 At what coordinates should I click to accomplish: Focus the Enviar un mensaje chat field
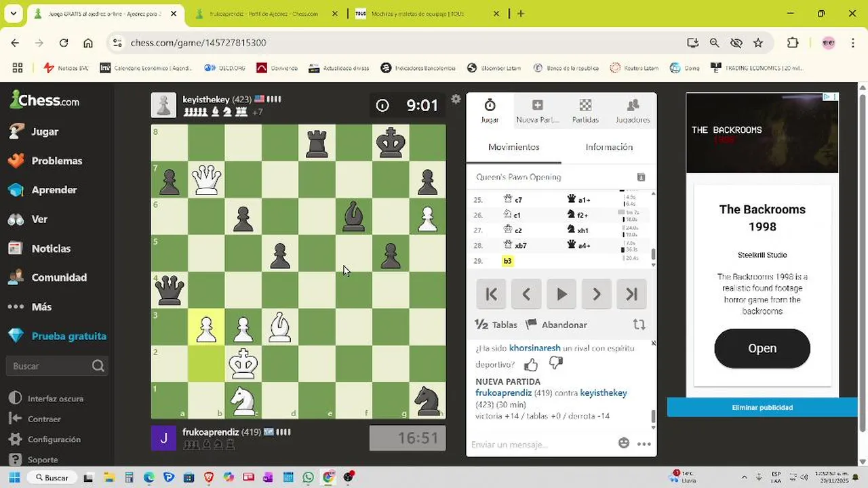(x=541, y=445)
